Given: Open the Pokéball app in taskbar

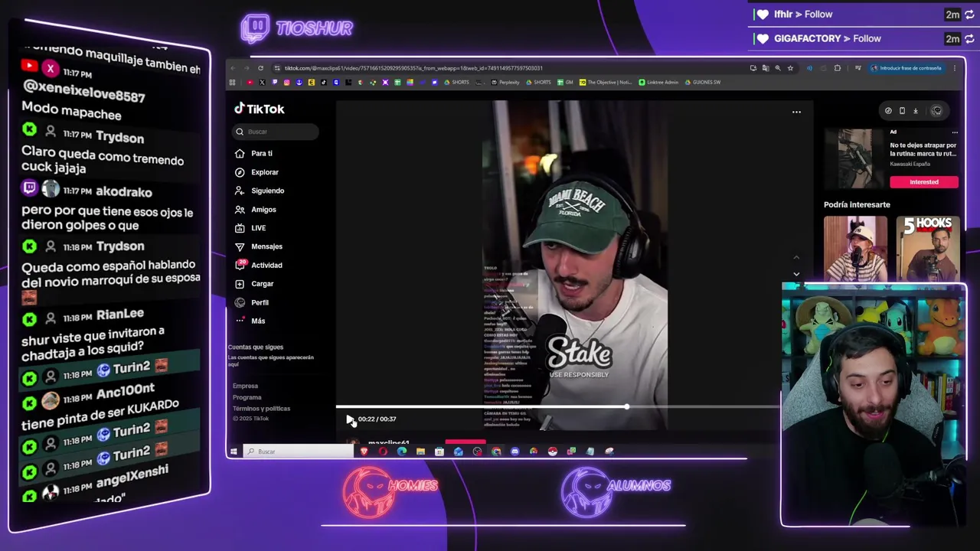Looking at the screenshot, I should [552, 452].
